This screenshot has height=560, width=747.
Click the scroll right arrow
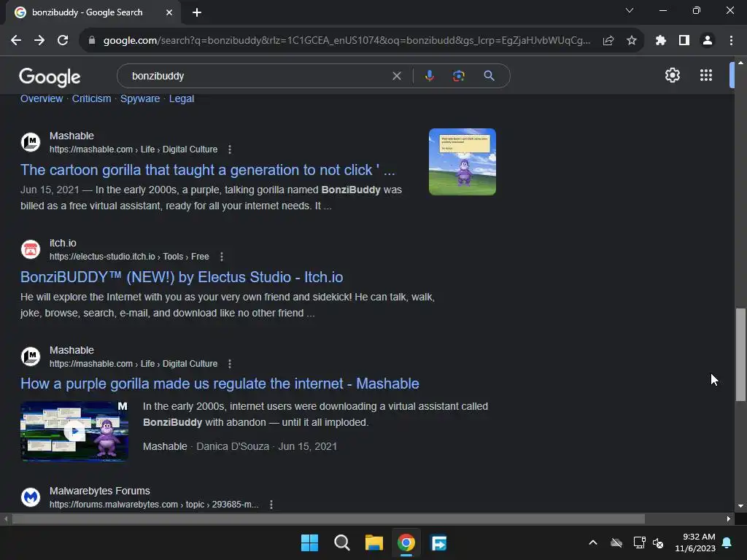click(x=729, y=518)
